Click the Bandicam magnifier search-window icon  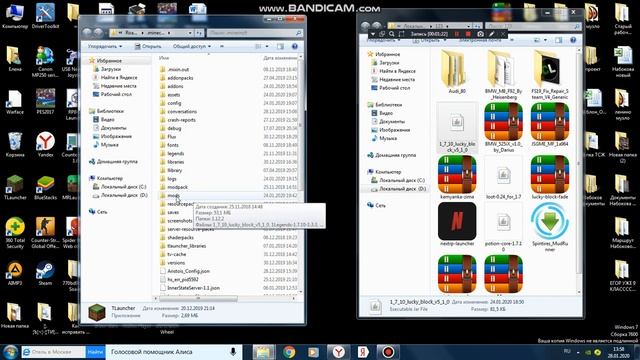(392, 34)
